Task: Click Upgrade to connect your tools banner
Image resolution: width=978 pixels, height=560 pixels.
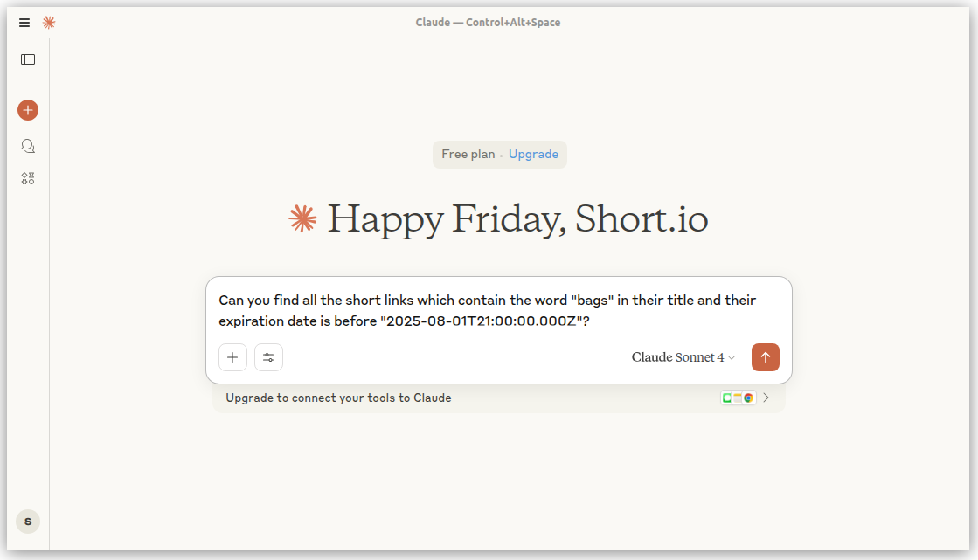Action: (x=338, y=398)
